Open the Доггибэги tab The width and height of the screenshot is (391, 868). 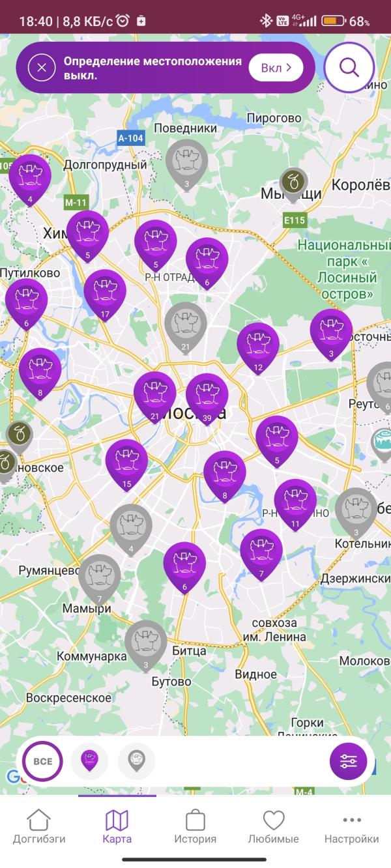39,826
